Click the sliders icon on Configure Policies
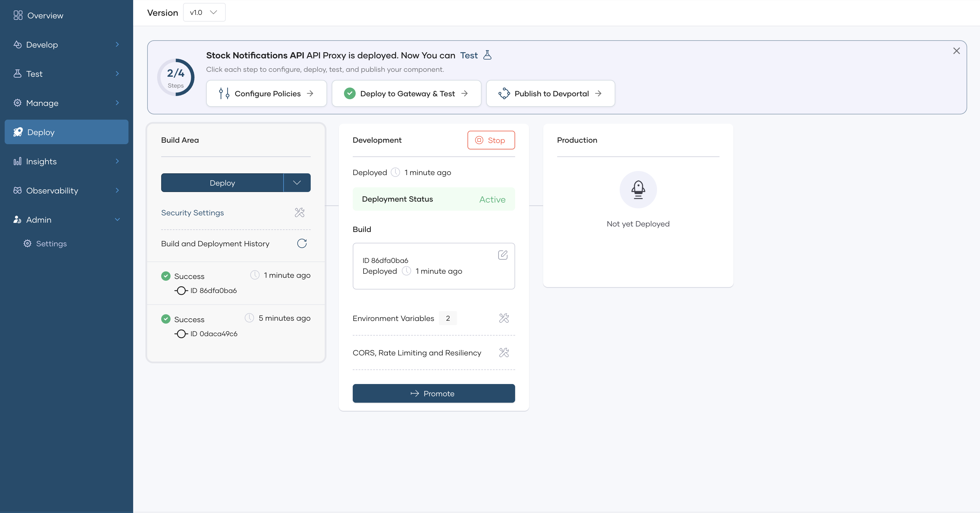This screenshot has height=513, width=980. click(224, 94)
